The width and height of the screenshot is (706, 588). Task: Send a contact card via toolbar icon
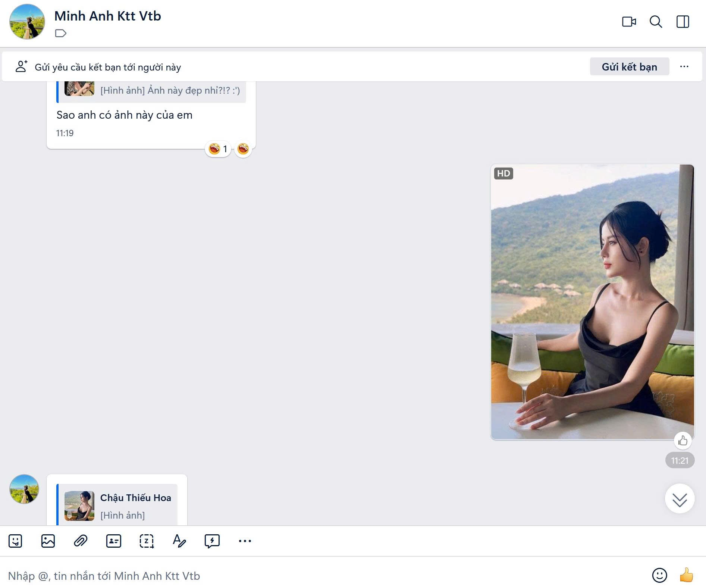click(x=113, y=541)
